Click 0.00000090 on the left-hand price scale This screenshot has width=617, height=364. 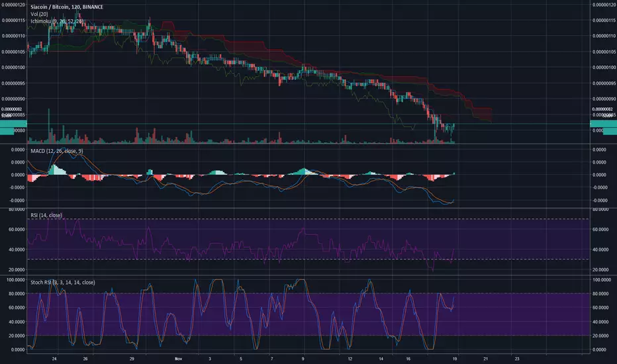tap(13, 99)
